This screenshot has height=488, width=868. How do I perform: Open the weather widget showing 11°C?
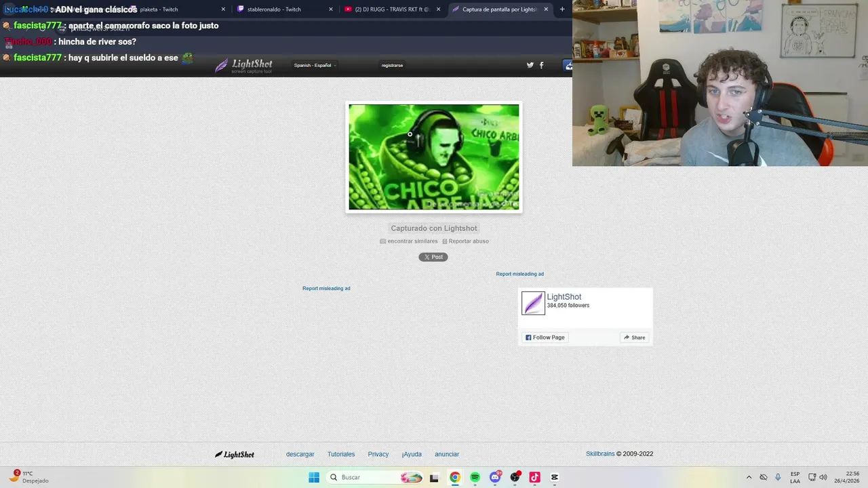[x=29, y=477]
